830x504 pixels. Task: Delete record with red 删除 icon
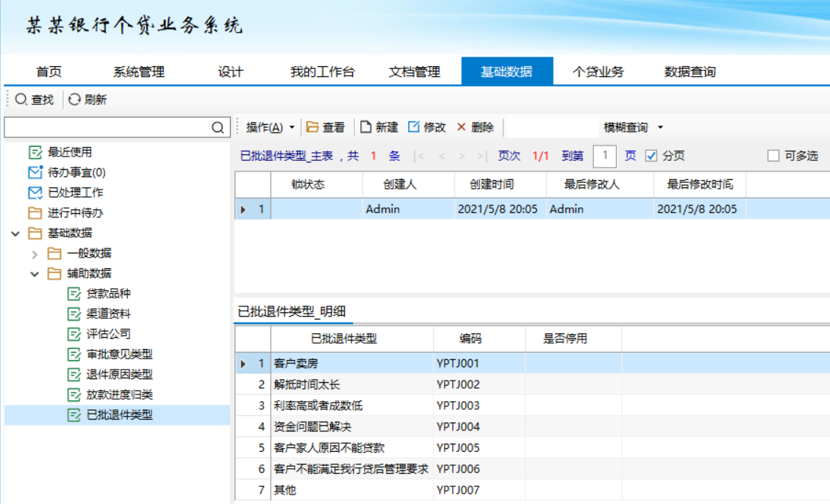[462, 127]
